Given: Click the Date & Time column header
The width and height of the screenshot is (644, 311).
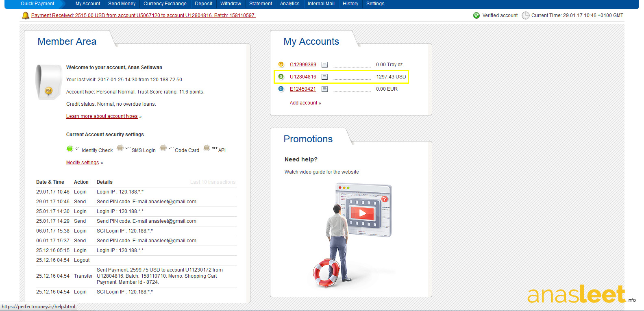Looking at the screenshot, I should [50, 182].
